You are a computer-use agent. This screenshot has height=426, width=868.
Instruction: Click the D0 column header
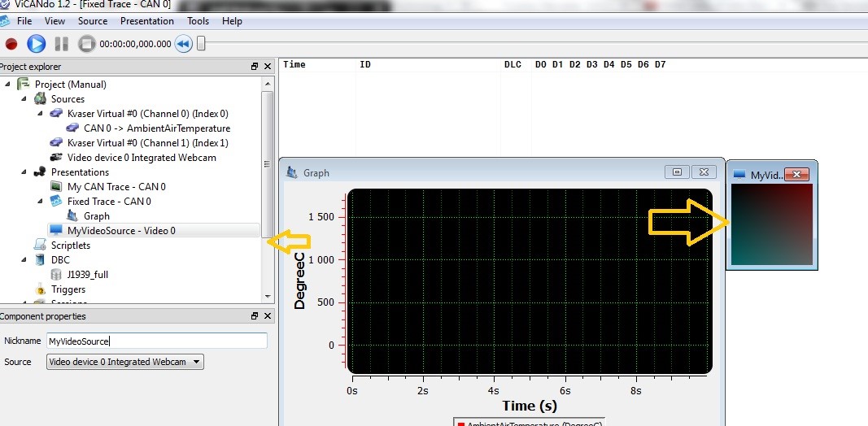point(541,64)
